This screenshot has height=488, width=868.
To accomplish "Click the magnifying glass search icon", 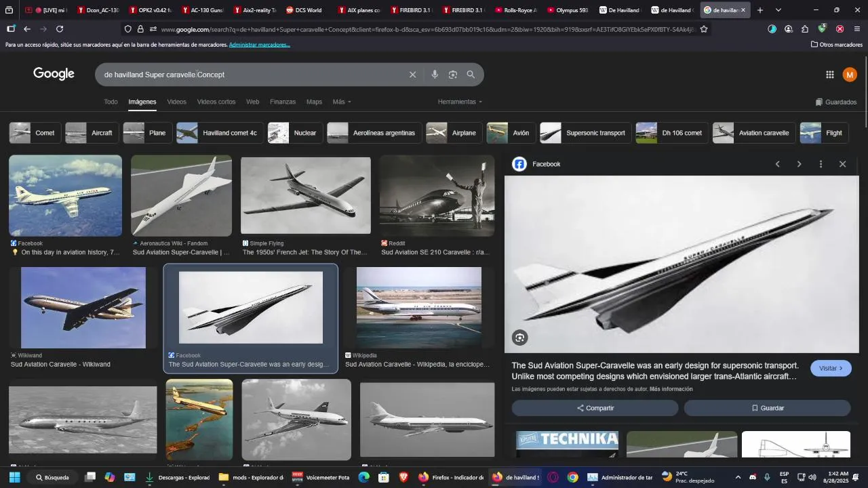I will pyautogui.click(x=471, y=75).
